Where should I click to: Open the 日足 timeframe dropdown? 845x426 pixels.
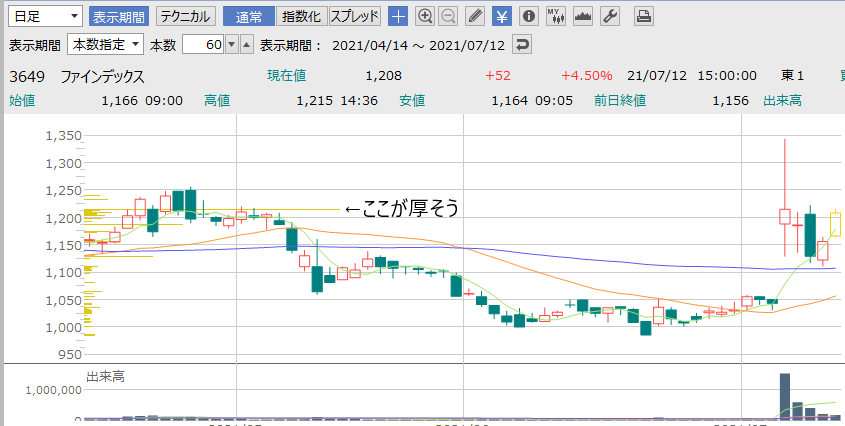(46, 16)
